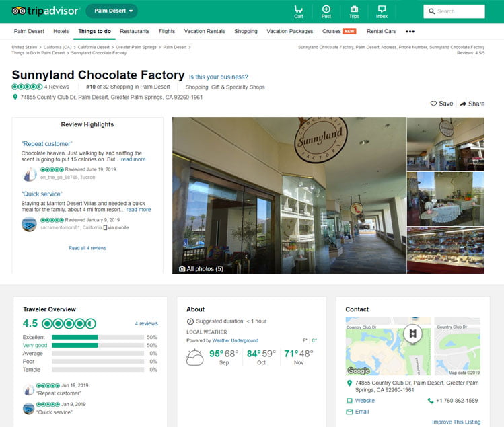Expand 'read more' on Repeat customer review
This screenshot has height=427, width=504.
133,159
